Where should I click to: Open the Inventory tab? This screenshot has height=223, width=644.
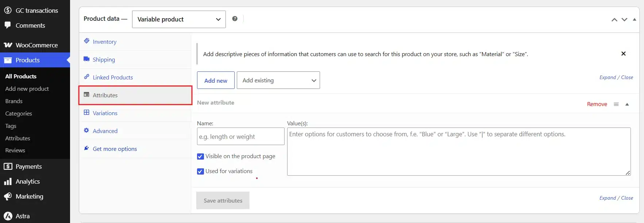[135, 42]
